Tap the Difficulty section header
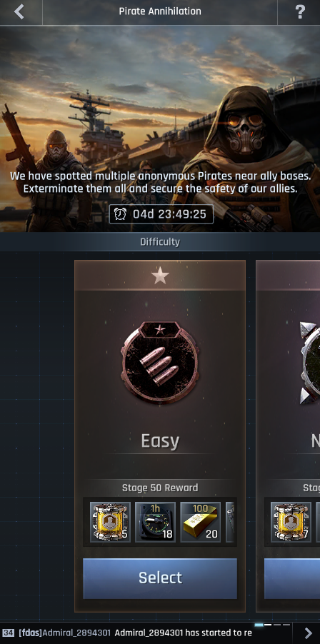The image size is (320, 644). tap(160, 242)
